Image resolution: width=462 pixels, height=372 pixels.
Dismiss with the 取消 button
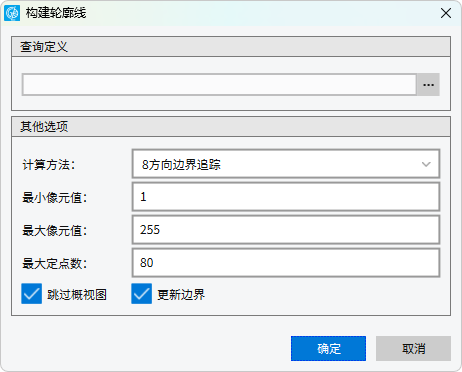pos(413,348)
